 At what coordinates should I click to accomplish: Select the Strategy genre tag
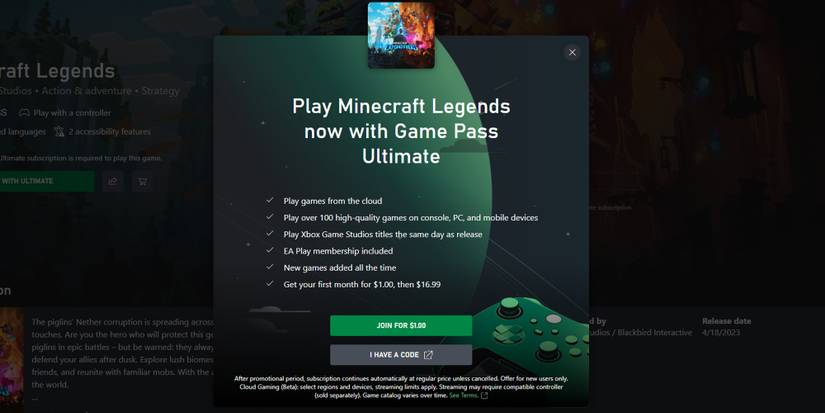(160, 91)
